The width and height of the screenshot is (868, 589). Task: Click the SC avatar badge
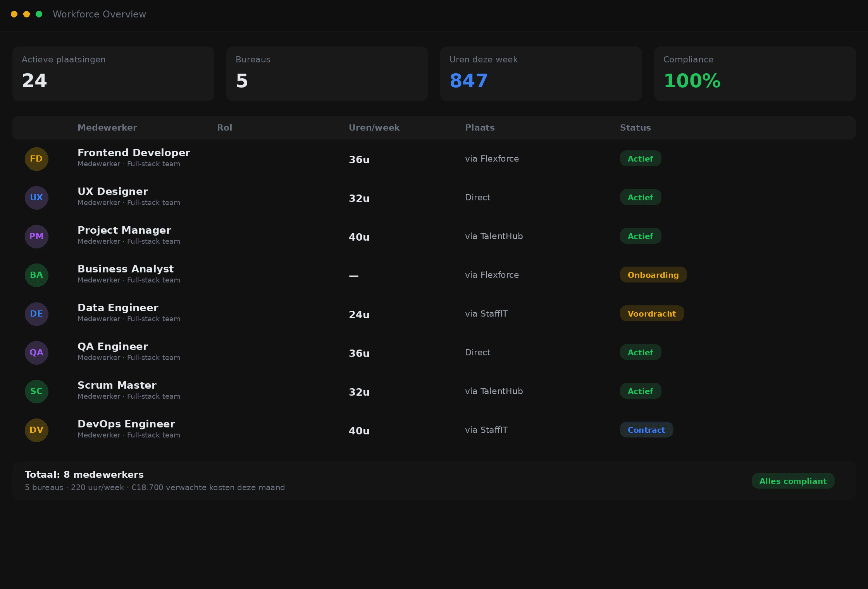click(36, 391)
